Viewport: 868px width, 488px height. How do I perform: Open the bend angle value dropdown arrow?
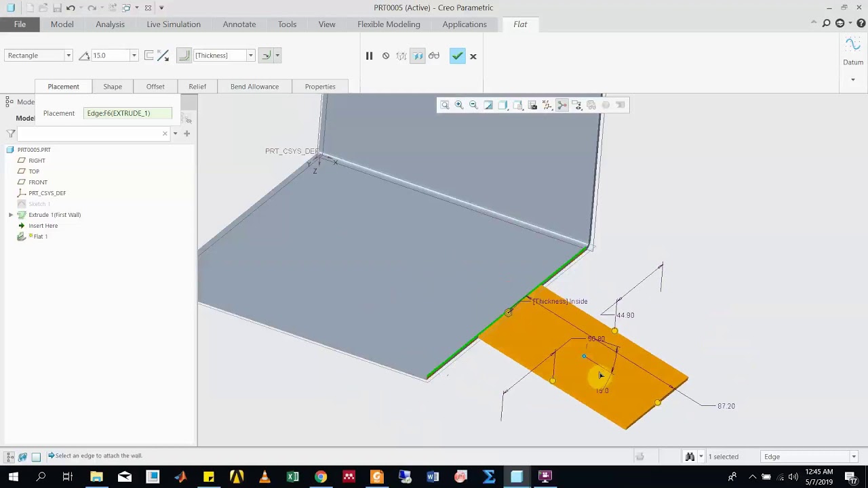tap(134, 56)
